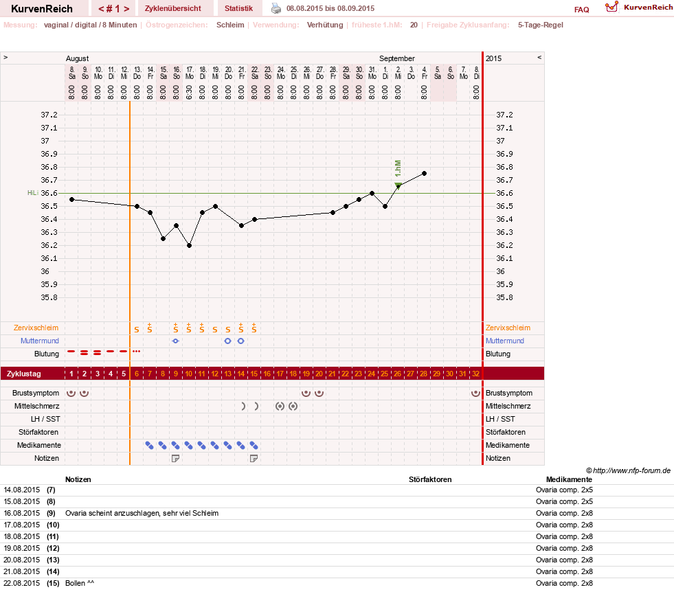
Task: Open the FAQ link
Action: (581, 10)
